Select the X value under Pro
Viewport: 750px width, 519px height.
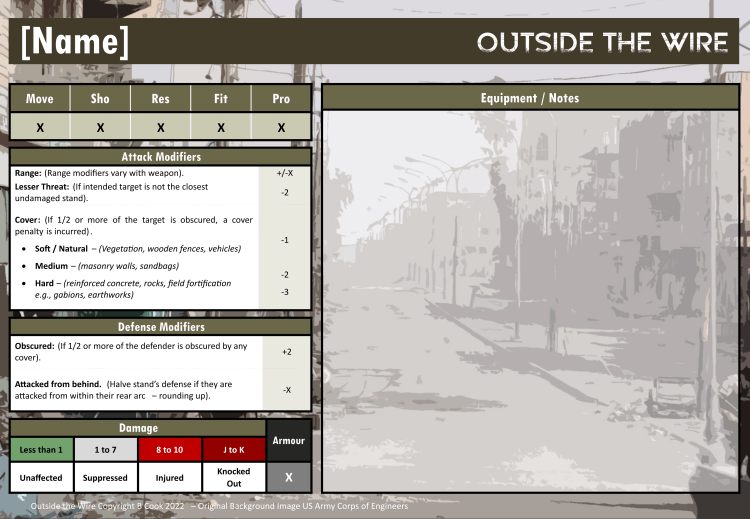tap(281, 128)
